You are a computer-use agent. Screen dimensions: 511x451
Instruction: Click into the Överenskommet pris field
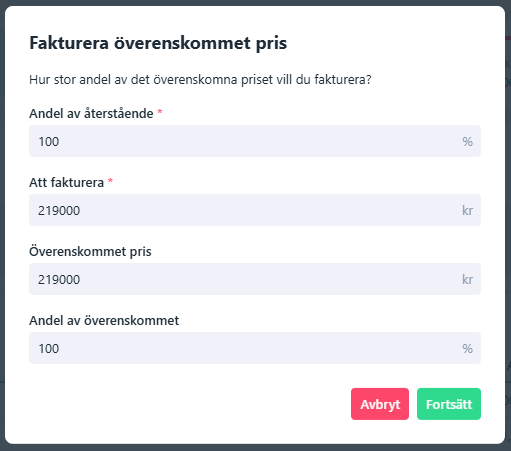[x=255, y=279]
